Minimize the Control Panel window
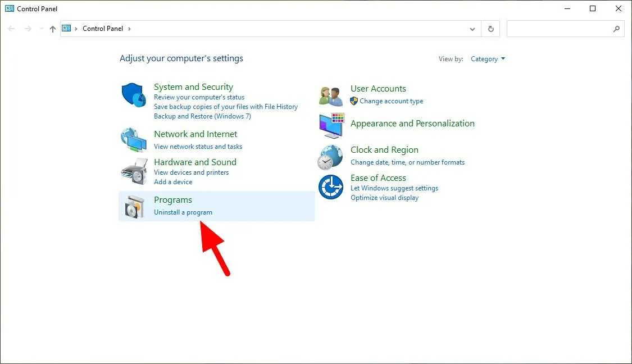 coord(567,8)
